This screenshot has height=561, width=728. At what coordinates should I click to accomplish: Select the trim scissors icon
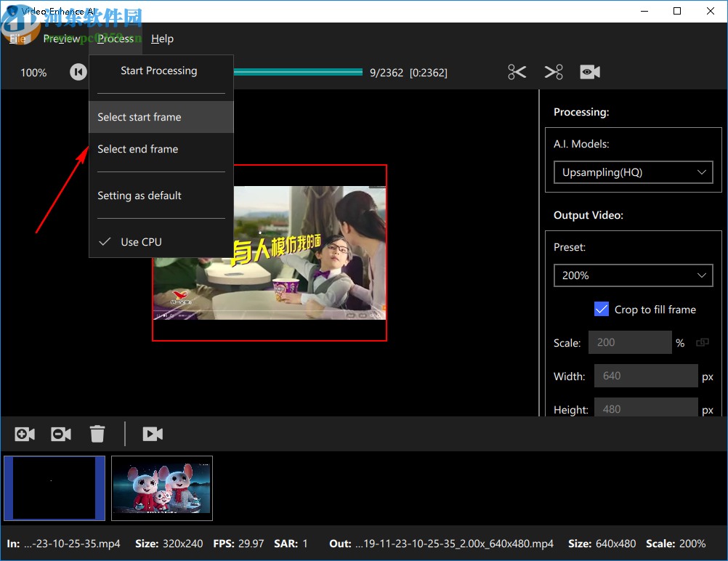pyautogui.click(x=517, y=71)
